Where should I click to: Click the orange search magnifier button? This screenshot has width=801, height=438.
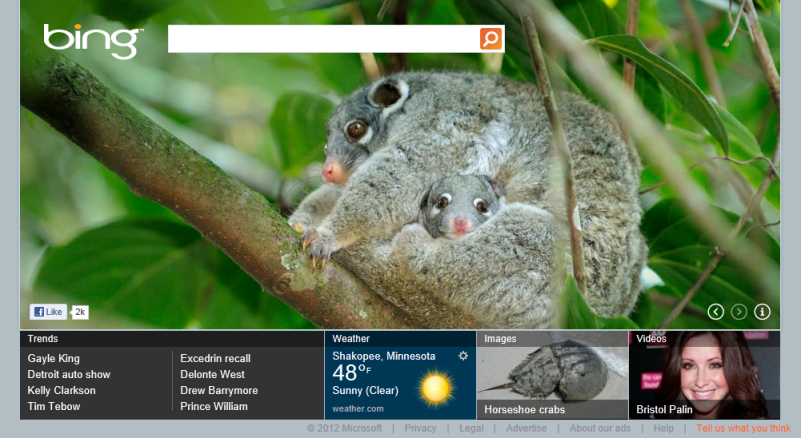(491, 39)
